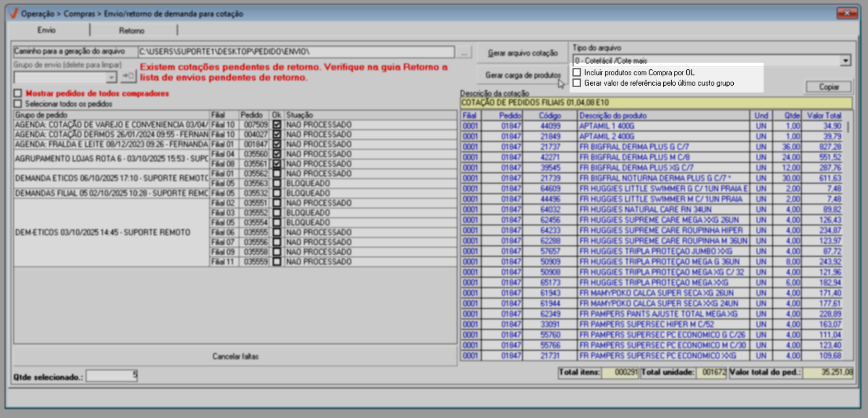Check Mostrar pedidos de todos compradores
Image resolution: width=868 pixels, height=418 pixels.
[18, 93]
